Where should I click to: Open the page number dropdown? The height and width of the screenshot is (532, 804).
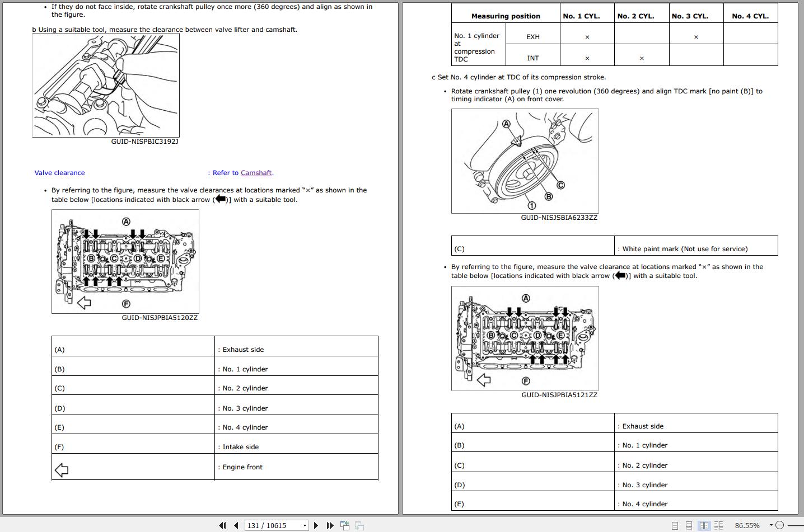[305, 525]
